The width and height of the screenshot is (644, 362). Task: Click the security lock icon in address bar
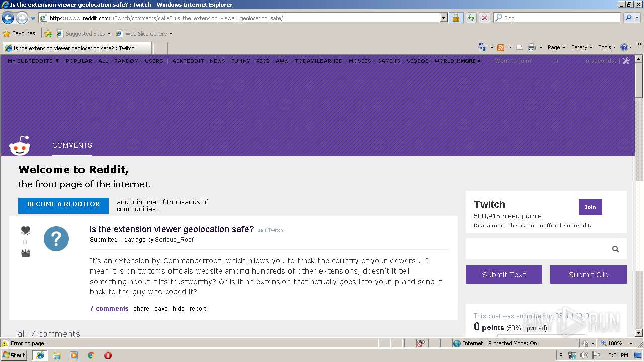coord(456,18)
